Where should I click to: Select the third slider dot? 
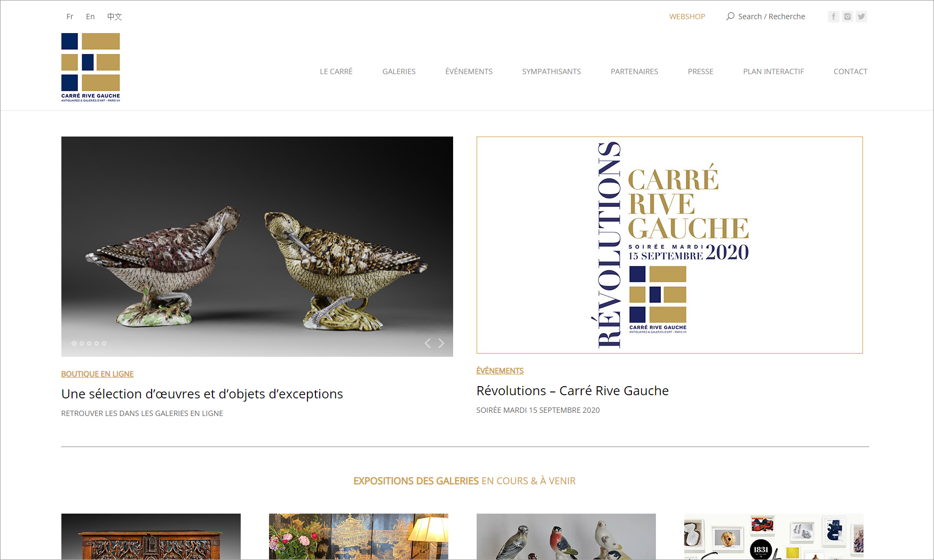pyautogui.click(x=89, y=343)
